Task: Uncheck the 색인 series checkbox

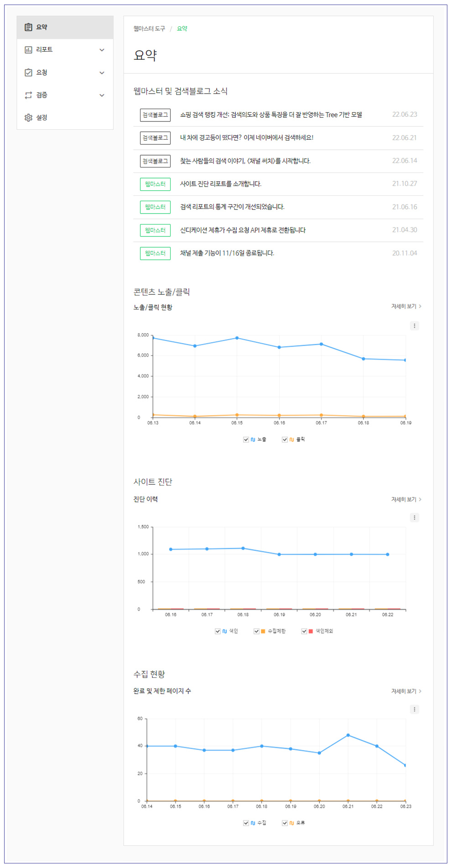Action: [x=218, y=631]
